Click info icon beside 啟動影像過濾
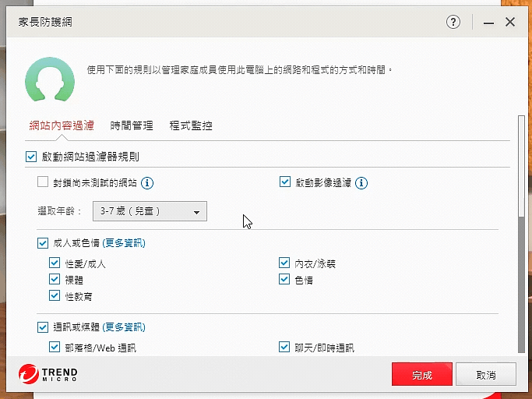 361,183
